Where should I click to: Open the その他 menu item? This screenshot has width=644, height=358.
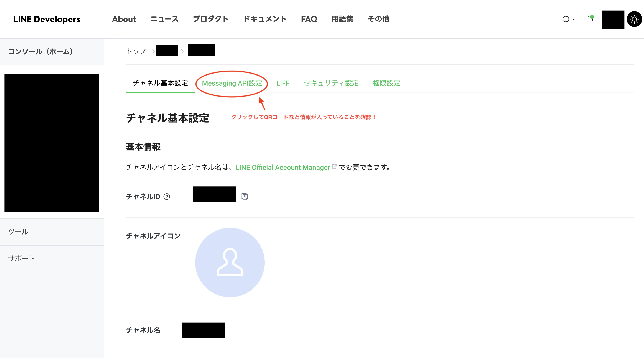pyautogui.click(x=378, y=19)
